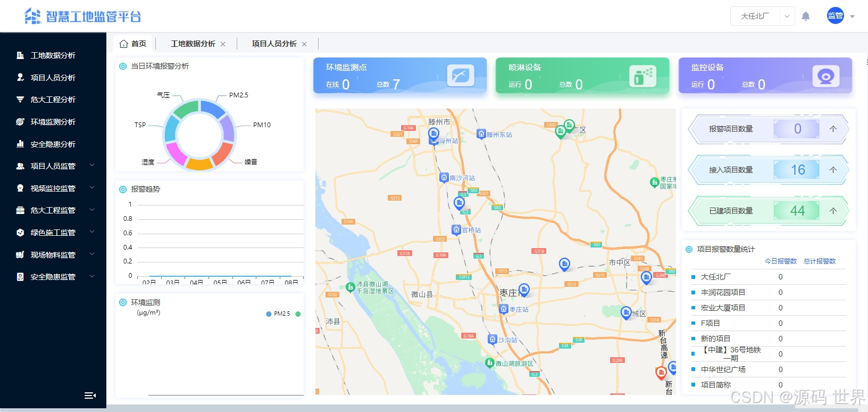Click the 项目人员分析 sidebar icon
The height and width of the screenshot is (412, 868).
[x=20, y=77]
